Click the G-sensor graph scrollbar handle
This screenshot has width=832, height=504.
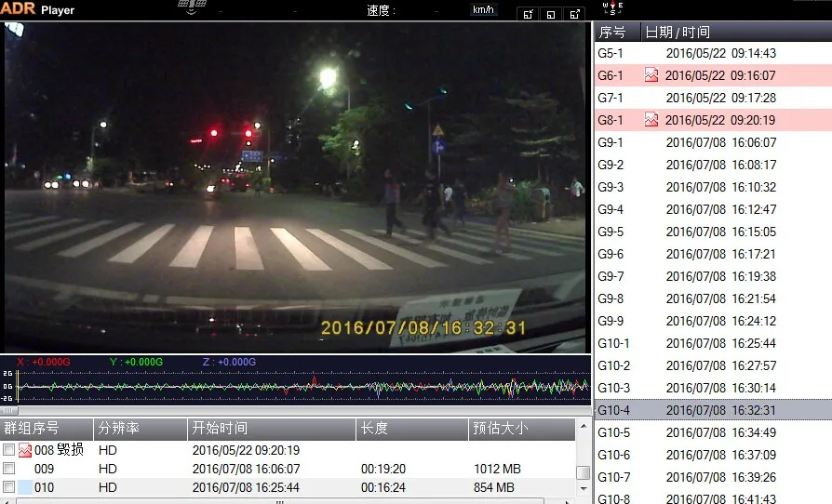coord(8,410)
